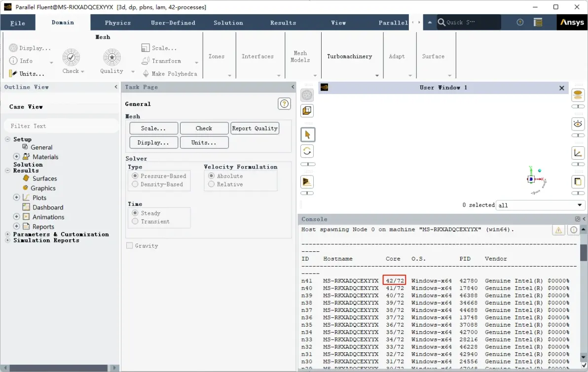The width and height of the screenshot is (588, 372).
Task: Select Graphics in the outline tree
Action: pos(43,188)
